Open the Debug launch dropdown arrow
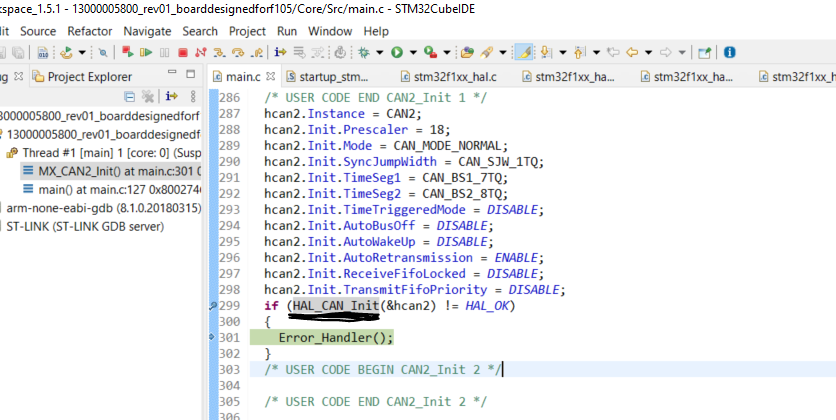Screen dimensions: 836x420 pos(380,52)
